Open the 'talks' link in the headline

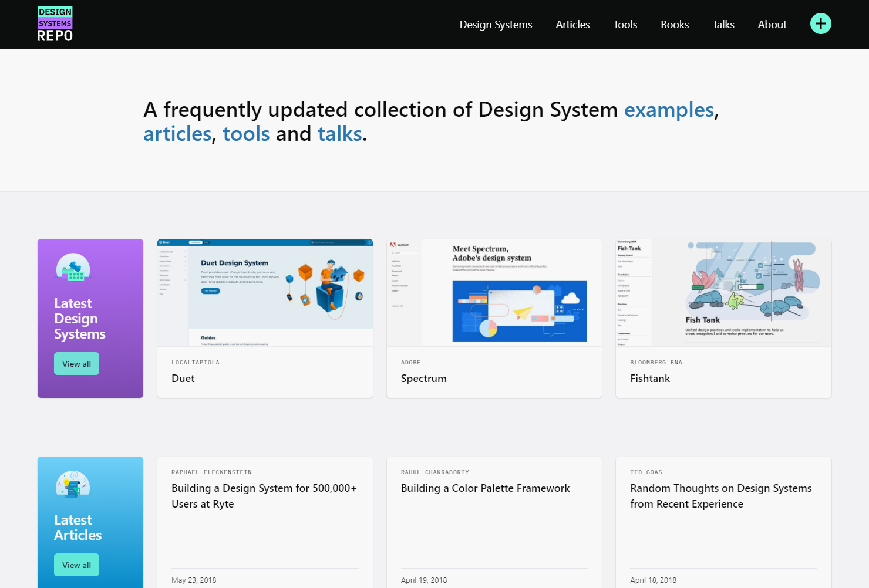click(340, 134)
